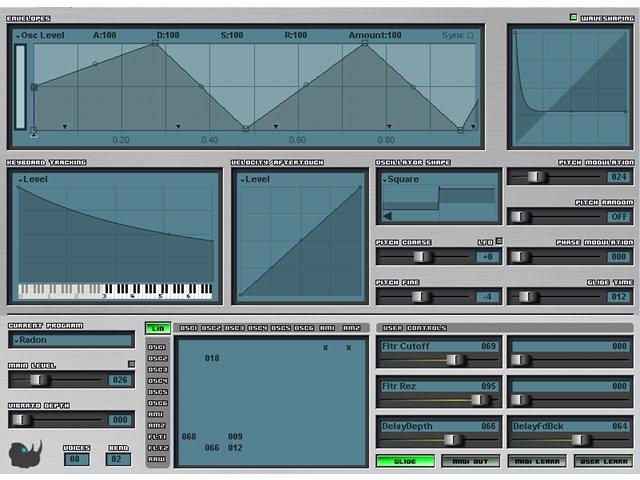The image size is (640, 480).
Task: Click the piano keyboard in Keyboard Tracking
Action: click(x=115, y=290)
